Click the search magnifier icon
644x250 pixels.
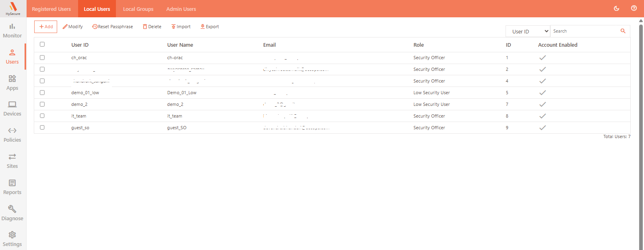[623, 31]
